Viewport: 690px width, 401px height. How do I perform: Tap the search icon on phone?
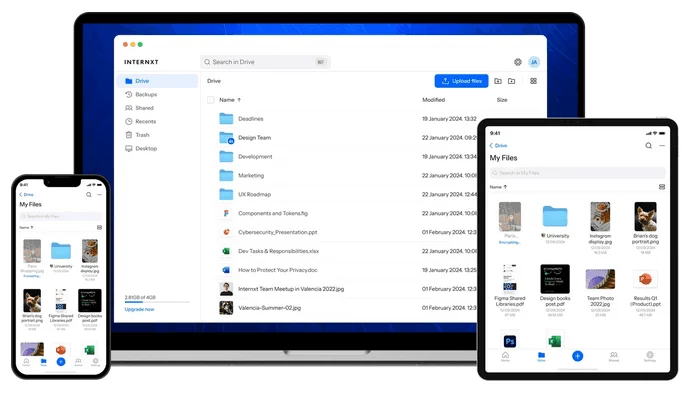[89, 195]
